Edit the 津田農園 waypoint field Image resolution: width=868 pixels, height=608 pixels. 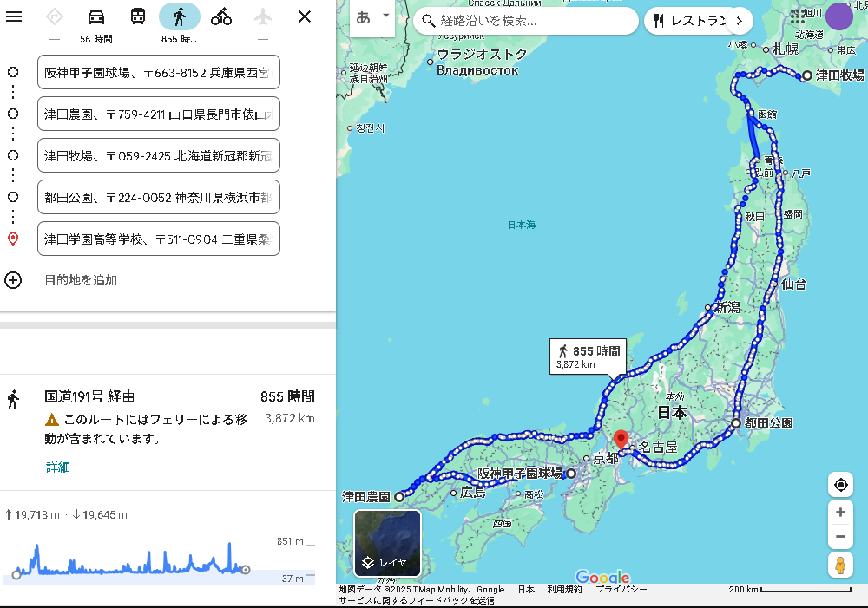point(158,114)
